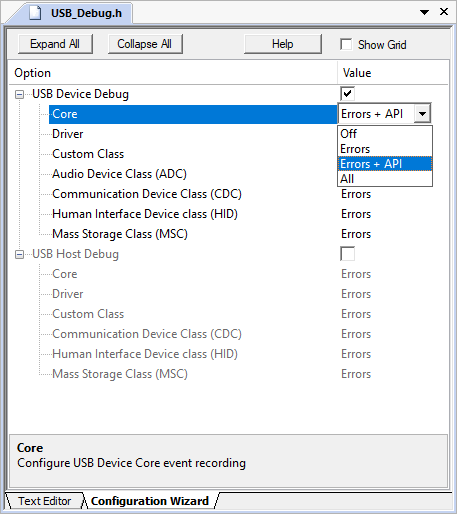The width and height of the screenshot is (457, 514).
Task: Collapse the USB Host Debug tree node
Action: pyautogui.click(x=19, y=255)
